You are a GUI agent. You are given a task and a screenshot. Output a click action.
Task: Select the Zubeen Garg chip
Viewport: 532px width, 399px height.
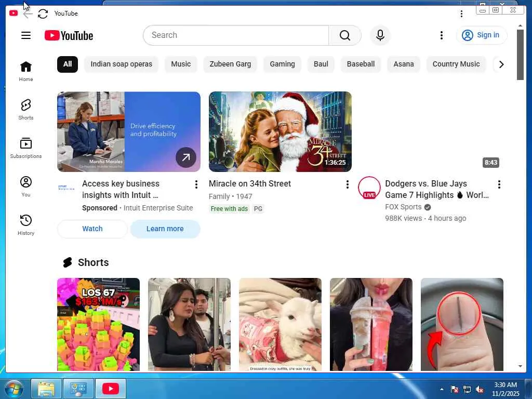(230, 64)
